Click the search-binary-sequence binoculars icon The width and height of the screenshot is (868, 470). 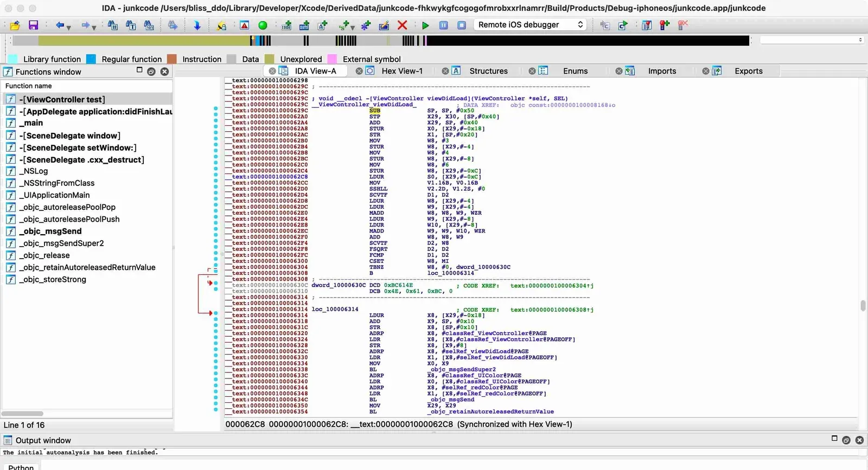pyautogui.click(x=149, y=25)
